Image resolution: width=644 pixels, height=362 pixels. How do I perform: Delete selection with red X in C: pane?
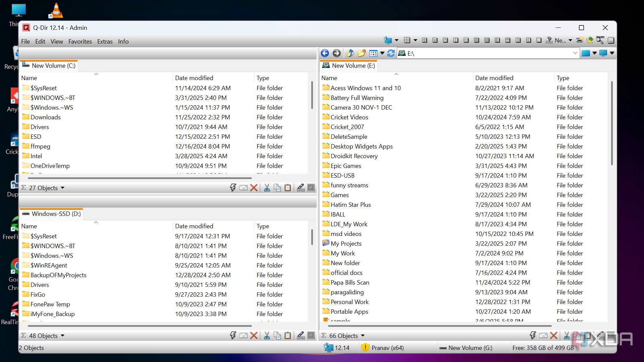click(254, 188)
